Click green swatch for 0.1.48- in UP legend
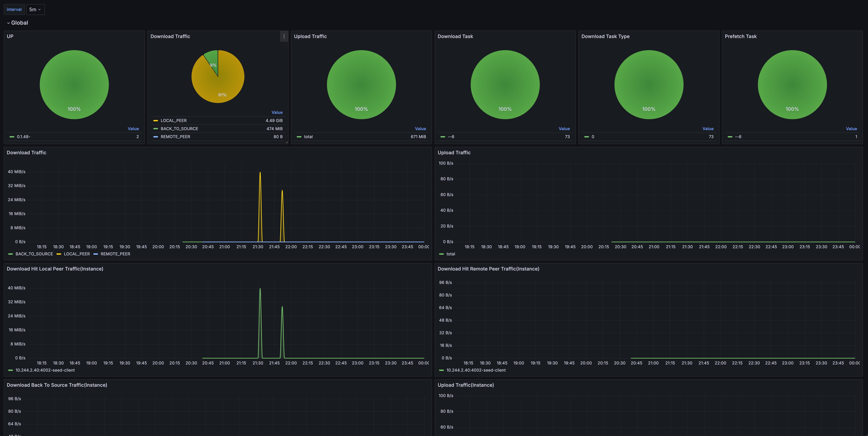 click(x=12, y=137)
